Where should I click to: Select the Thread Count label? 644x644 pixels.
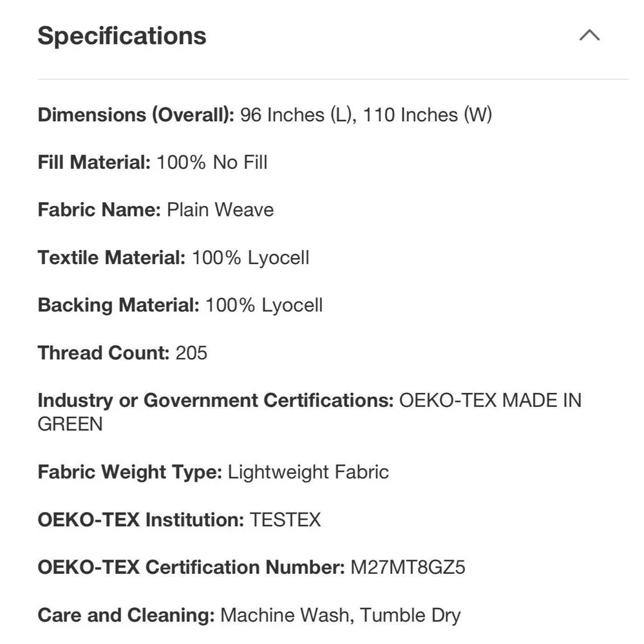pos(104,353)
